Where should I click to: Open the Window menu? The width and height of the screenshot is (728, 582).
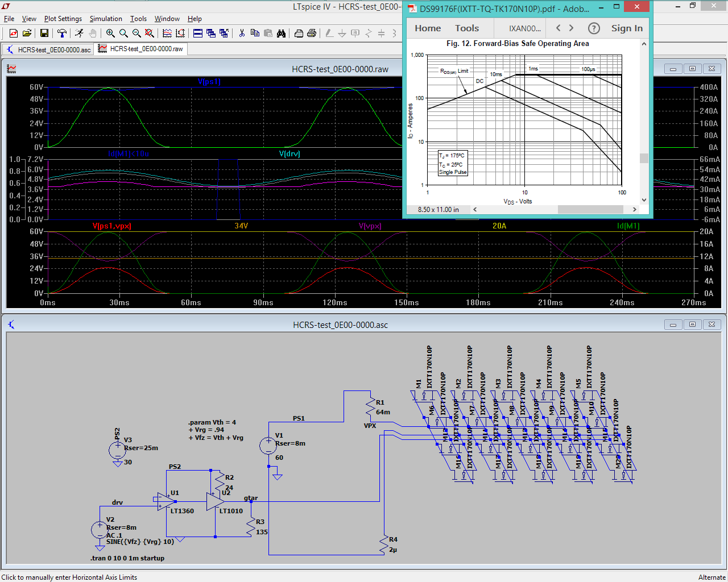[167, 19]
